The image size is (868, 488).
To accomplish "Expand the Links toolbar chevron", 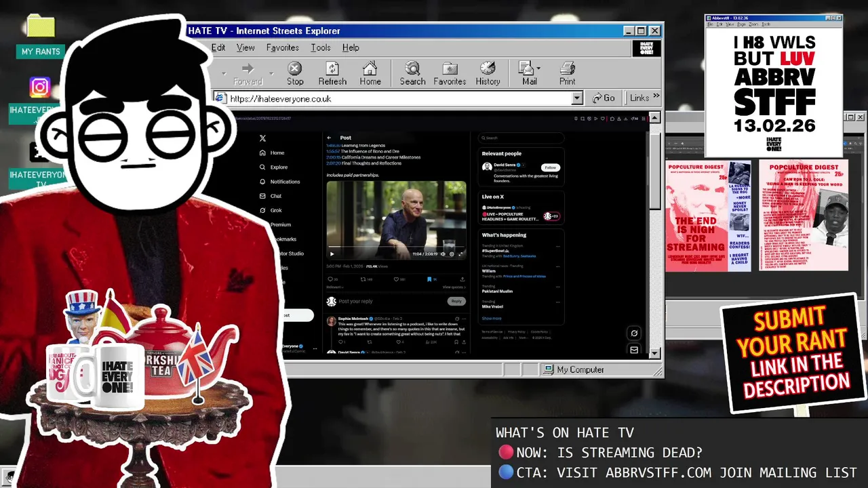I will click(x=656, y=97).
